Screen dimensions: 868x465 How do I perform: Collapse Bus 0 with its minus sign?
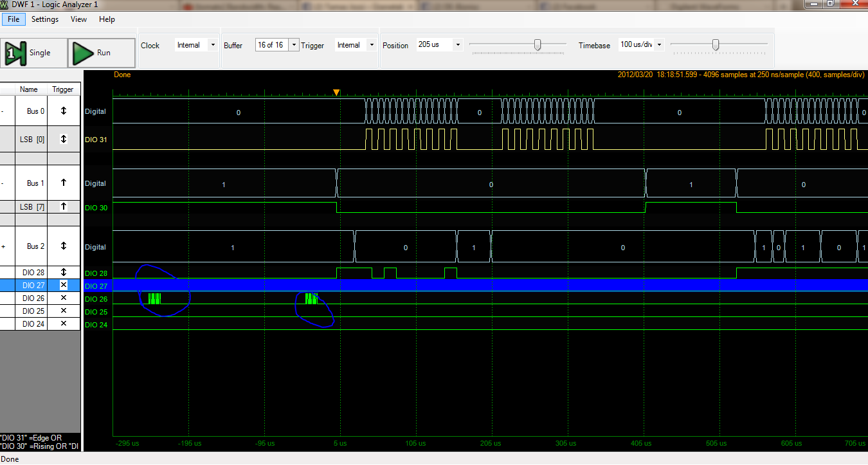(x=3, y=111)
